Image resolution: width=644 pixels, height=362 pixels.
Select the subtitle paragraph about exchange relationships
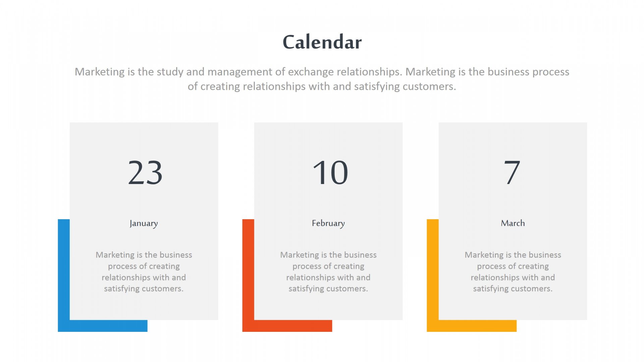[x=322, y=79]
